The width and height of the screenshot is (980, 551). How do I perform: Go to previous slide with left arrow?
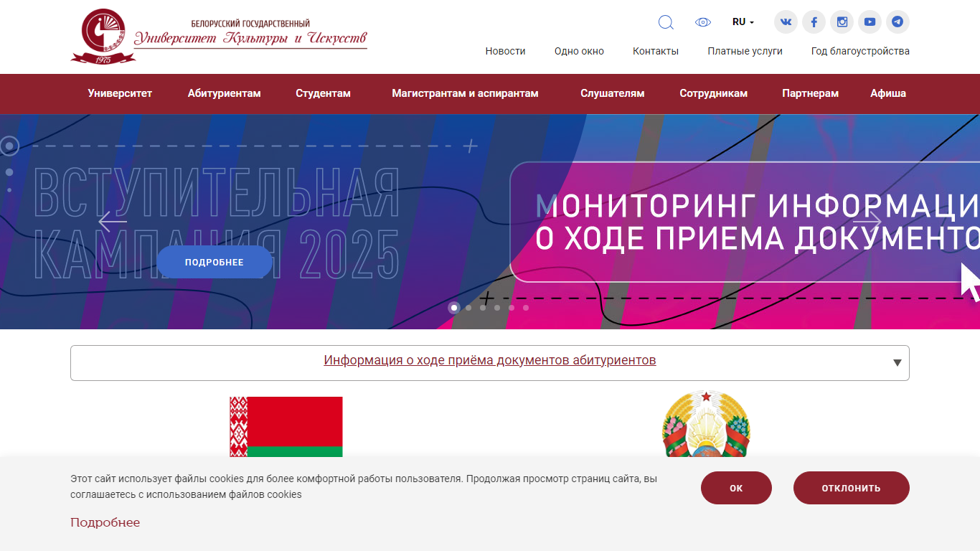[113, 221]
